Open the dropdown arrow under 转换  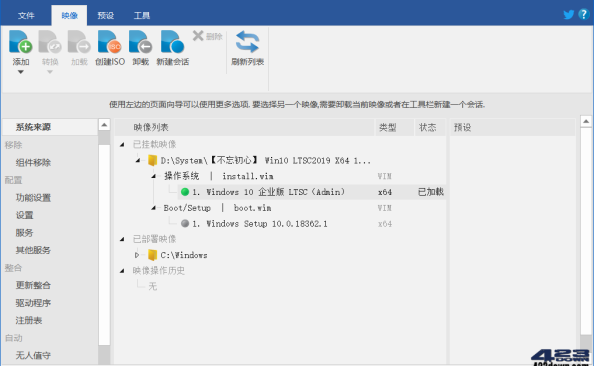[50, 72]
